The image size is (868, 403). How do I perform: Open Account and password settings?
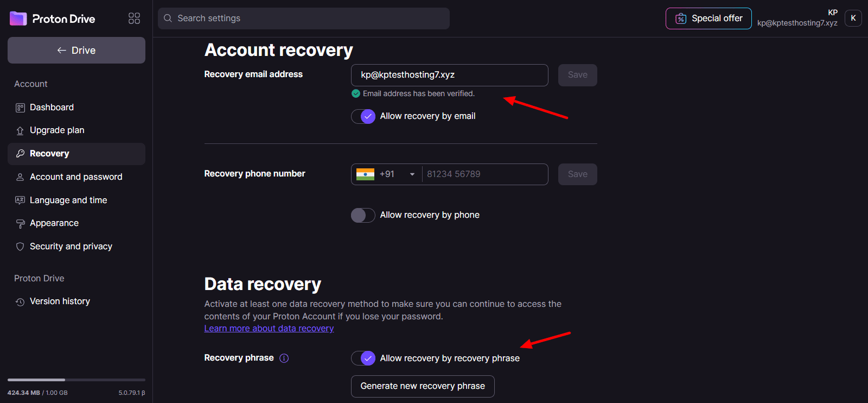[x=76, y=177]
